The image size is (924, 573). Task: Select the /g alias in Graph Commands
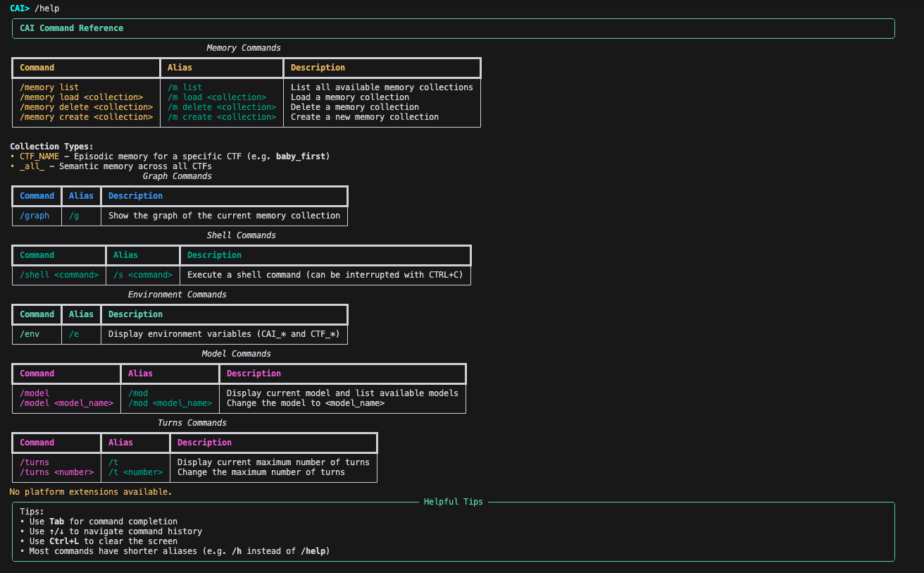(x=74, y=216)
